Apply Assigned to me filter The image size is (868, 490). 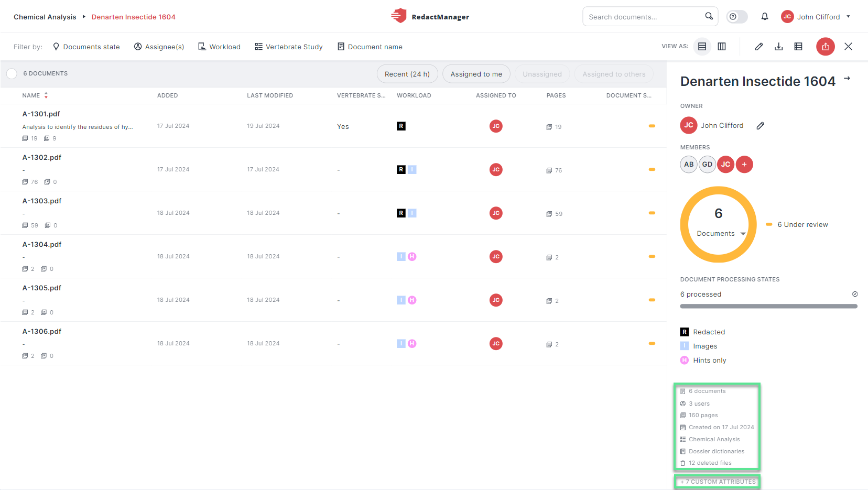click(x=476, y=74)
